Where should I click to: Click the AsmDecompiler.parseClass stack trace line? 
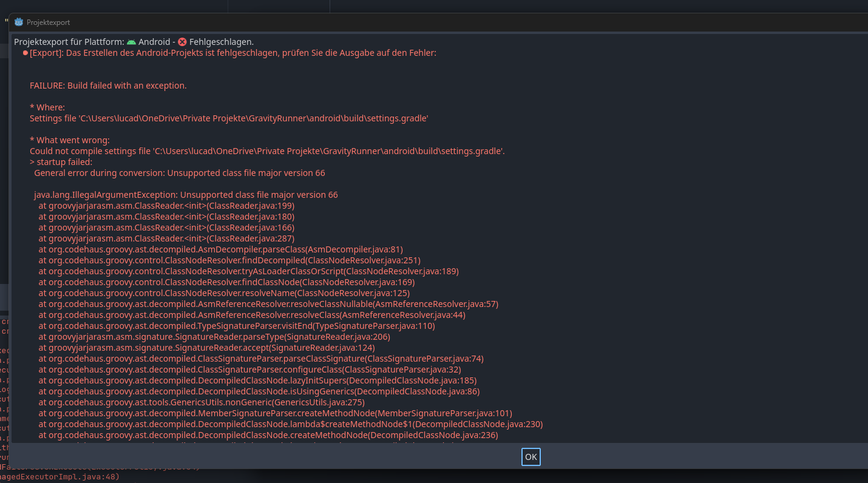(220, 249)
